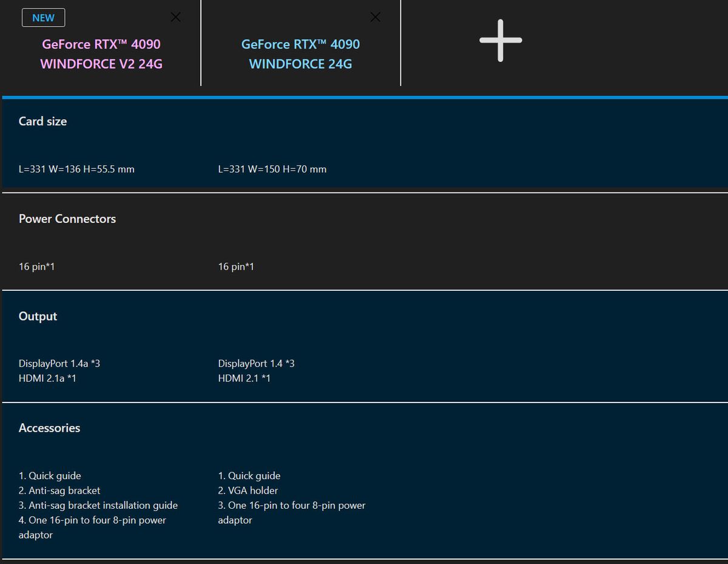Click the L=331 W=150 H=70 mm dimensions

(272, 169)
